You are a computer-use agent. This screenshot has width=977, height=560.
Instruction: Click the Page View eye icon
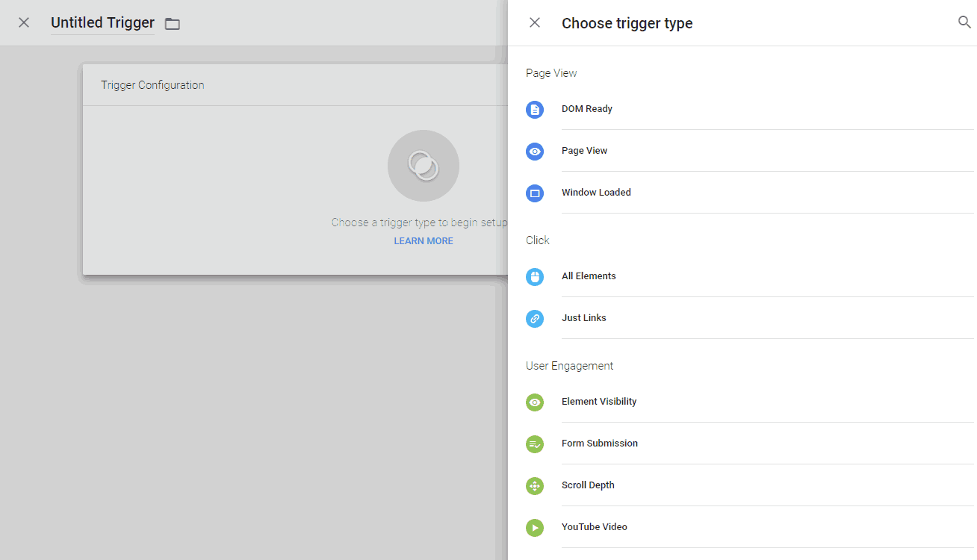pyautogui.click(x=535, y=152)
